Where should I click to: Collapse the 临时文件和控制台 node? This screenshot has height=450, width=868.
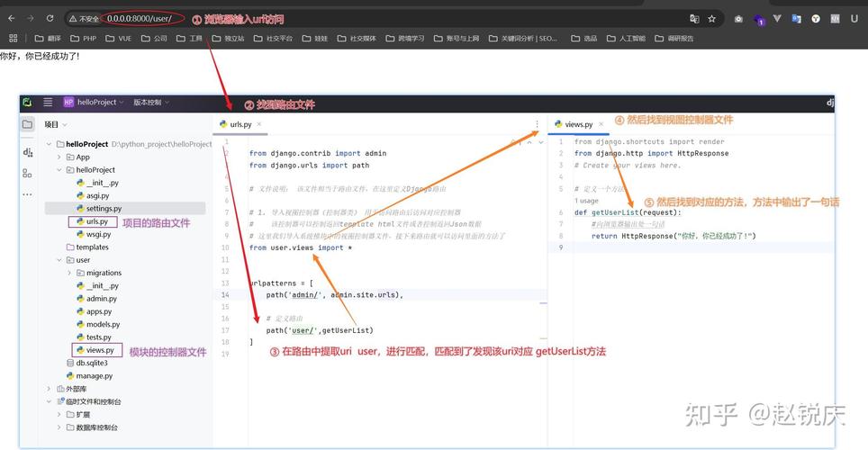tap(50, 401)
